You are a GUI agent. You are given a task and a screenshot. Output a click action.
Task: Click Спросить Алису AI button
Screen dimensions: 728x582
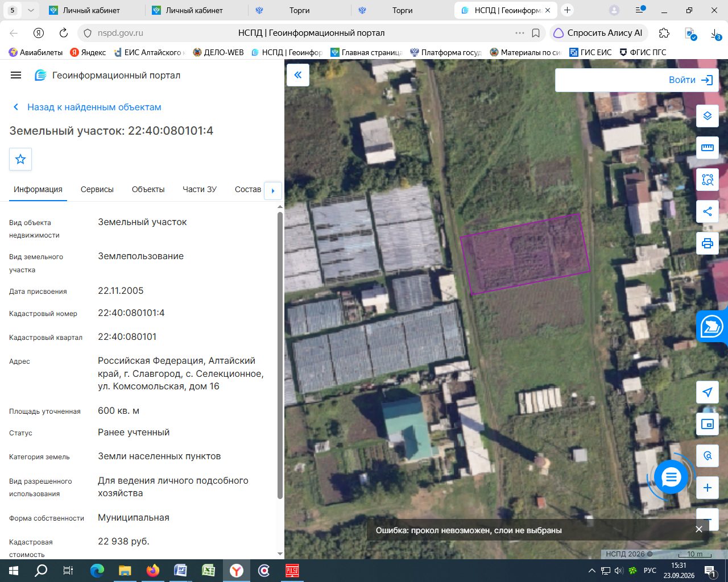click(598, 33)
